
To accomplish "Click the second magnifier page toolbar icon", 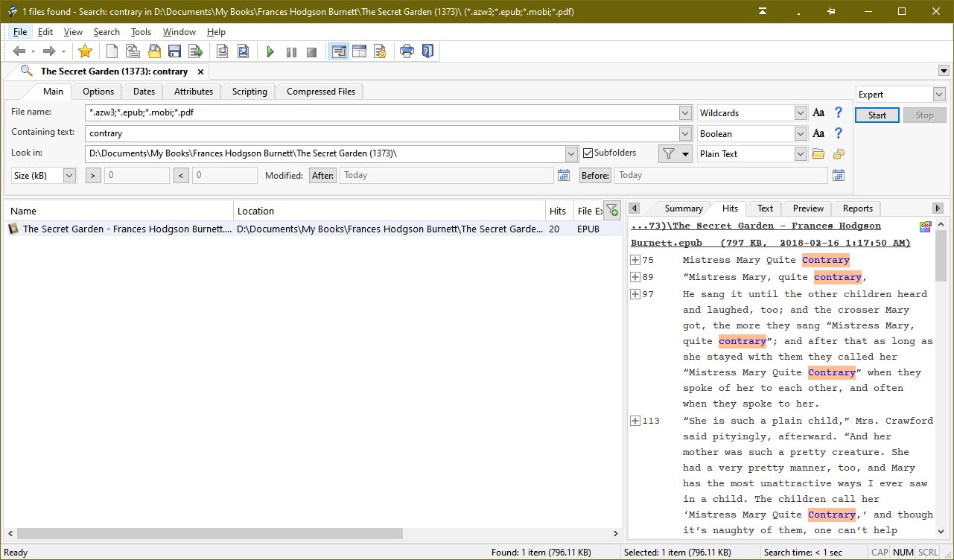I will point(243,51).
